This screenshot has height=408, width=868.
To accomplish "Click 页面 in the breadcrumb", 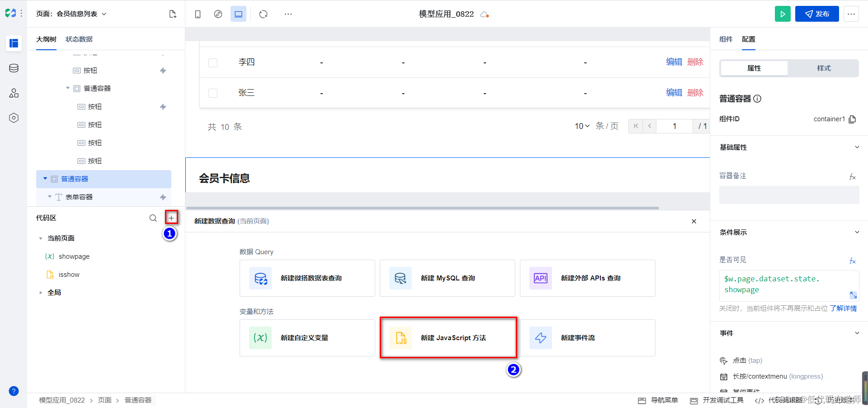I will coord(105,400).
